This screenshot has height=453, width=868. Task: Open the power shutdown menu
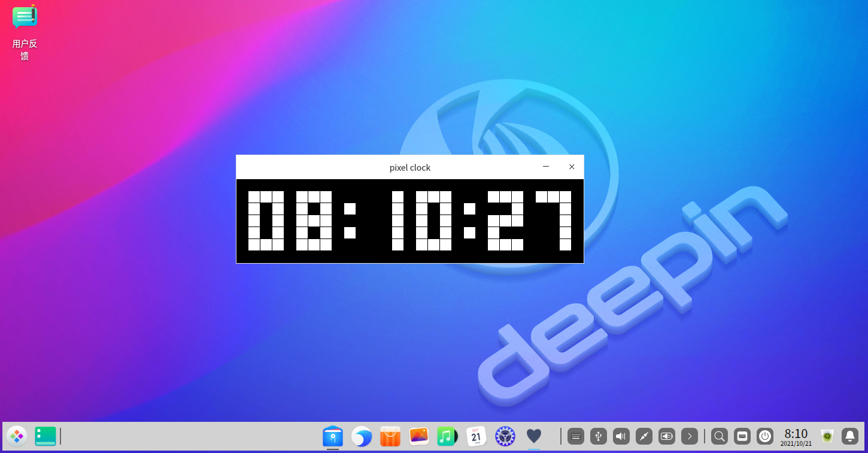765,436
